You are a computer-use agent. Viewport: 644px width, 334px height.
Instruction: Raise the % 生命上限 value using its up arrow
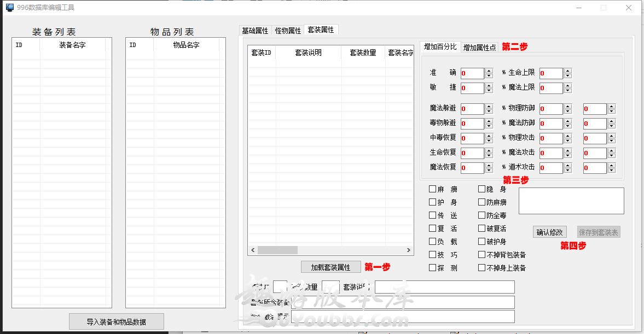point(567,71)
